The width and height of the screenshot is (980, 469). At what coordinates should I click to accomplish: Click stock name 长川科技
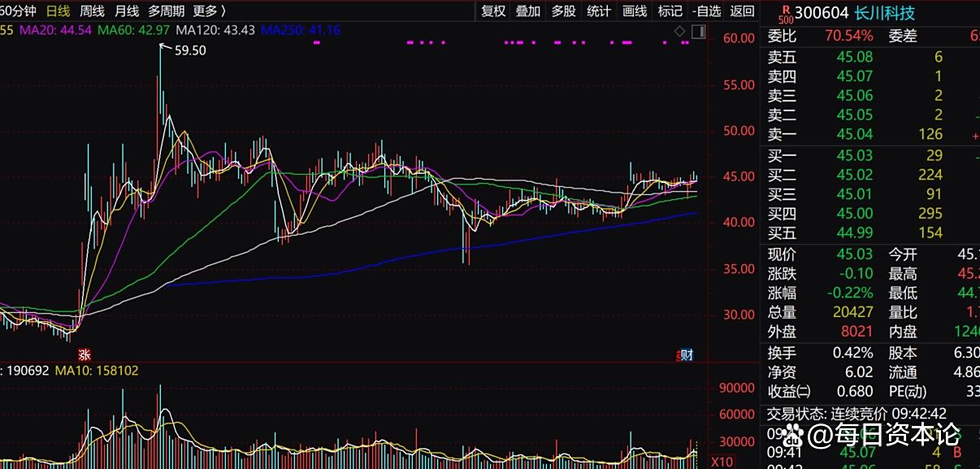[885, 13]
